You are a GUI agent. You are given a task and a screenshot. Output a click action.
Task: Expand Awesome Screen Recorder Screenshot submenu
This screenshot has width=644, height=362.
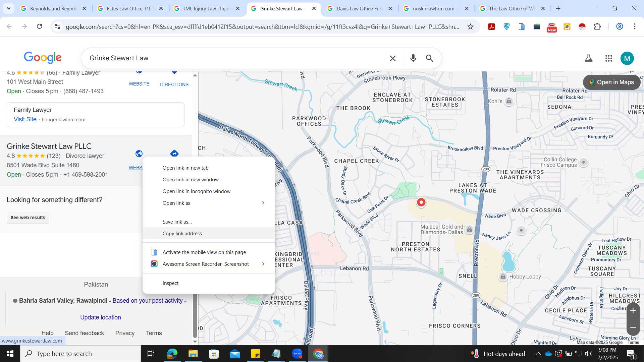[263, 264]
